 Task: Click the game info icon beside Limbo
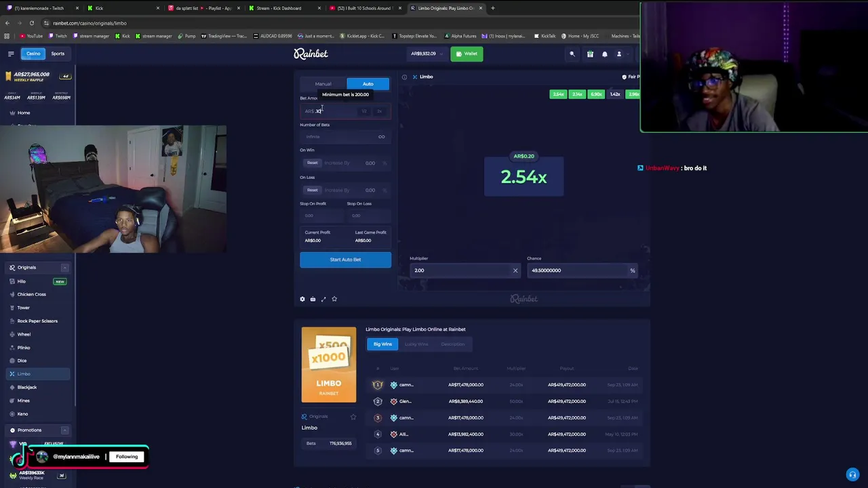(404, 77)
